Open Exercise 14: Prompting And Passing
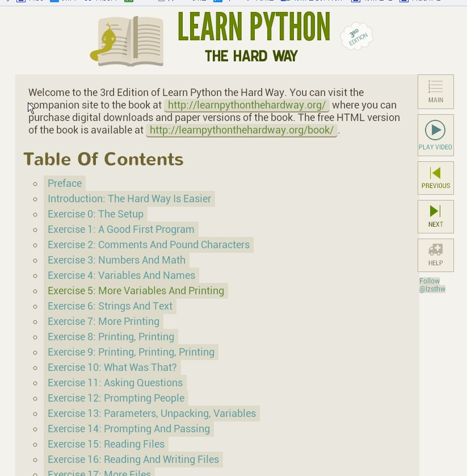The image size is (467, 476). click(x=129, y=429)
